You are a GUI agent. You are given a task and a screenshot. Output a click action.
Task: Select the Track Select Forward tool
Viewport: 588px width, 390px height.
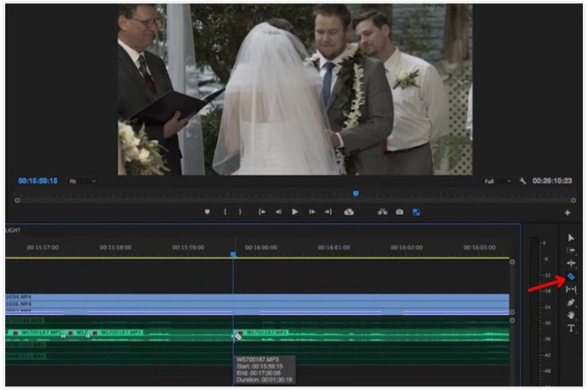click(x=571, y=250)
